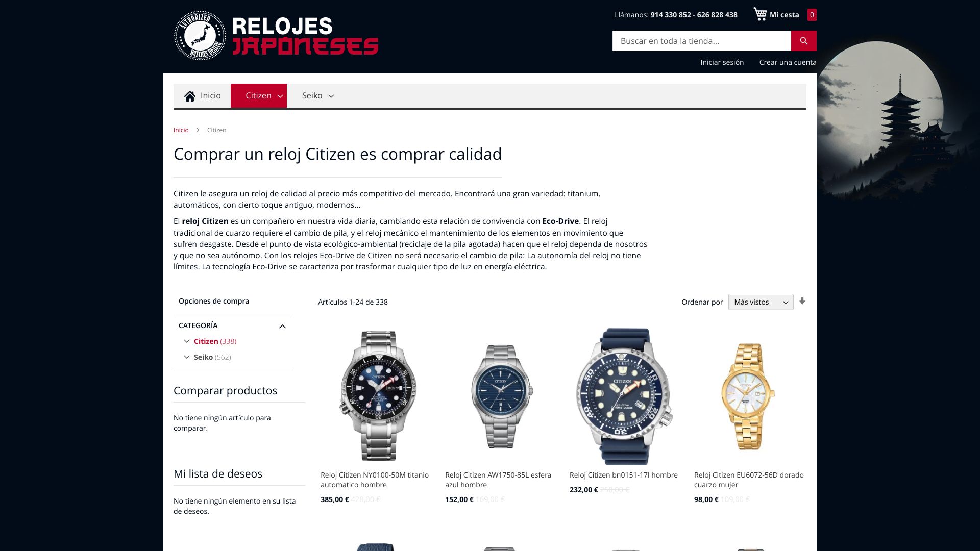980x551 pixels.
Task: Click the home icon in Inicio
Action: point(190,96)
